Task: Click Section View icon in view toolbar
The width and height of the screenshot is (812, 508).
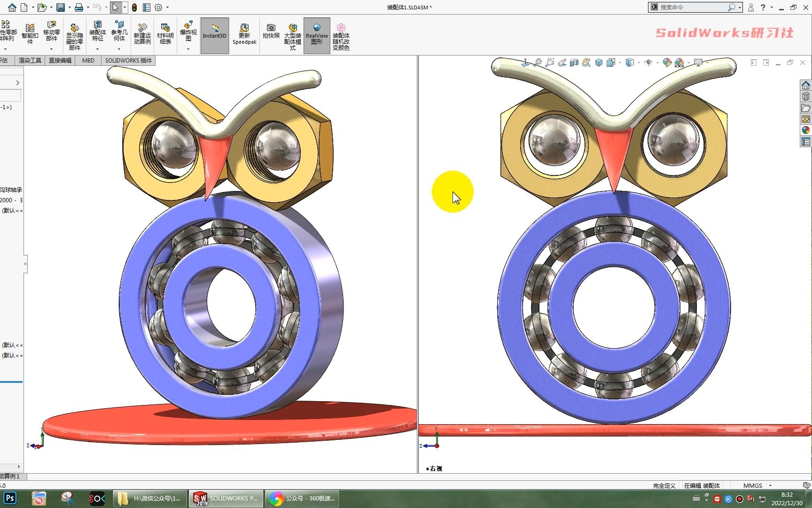Action: [x=574, y=63]
